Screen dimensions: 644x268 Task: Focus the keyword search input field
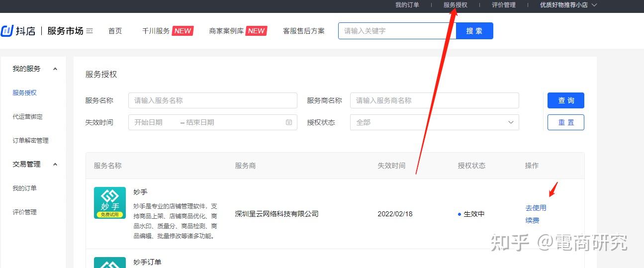click(x=397, y=31)
